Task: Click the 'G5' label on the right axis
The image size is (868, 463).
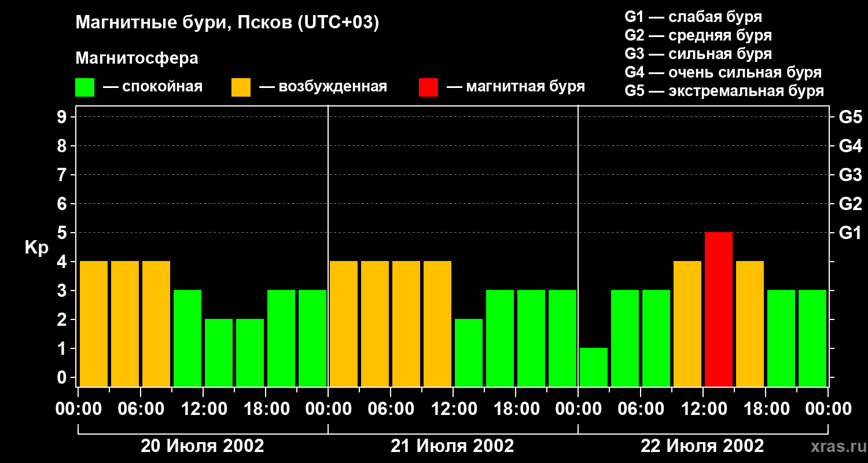Action: [x=850, y=117]
